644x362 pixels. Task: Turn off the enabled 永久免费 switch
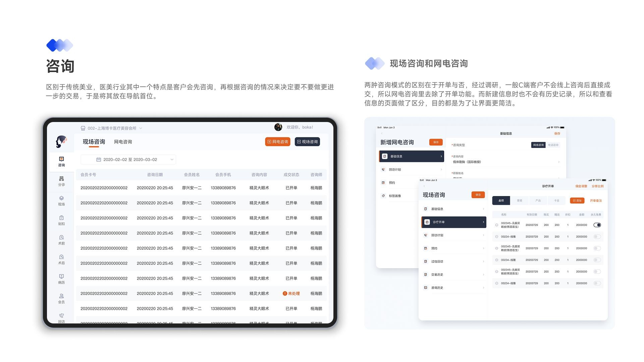(597, 225)
